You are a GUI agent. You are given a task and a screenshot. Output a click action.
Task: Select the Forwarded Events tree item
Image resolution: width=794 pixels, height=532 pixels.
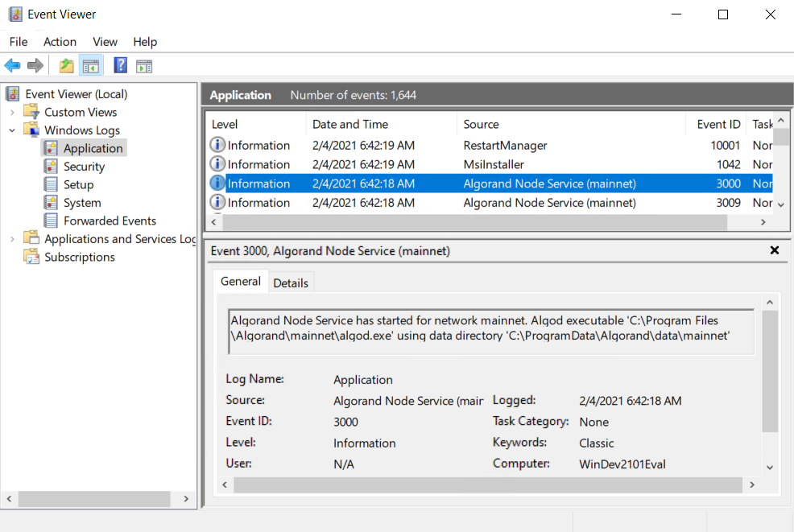(x=110, y=221)
